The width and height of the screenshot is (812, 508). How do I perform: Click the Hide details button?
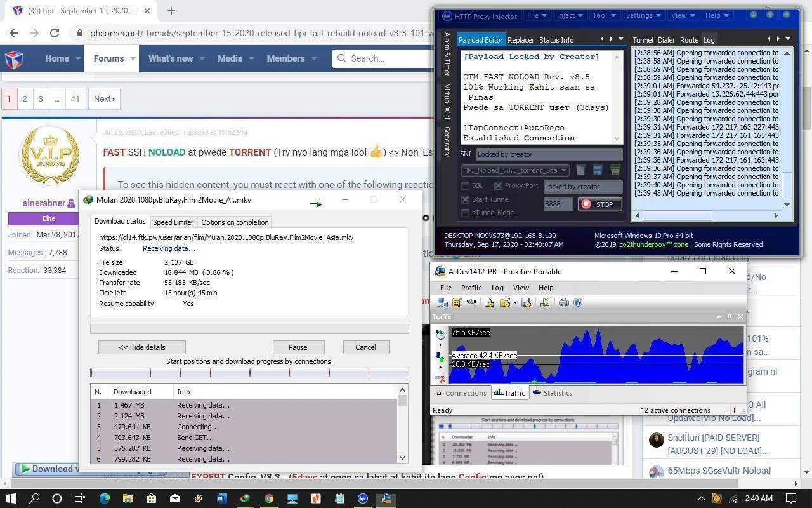[142, 347]
